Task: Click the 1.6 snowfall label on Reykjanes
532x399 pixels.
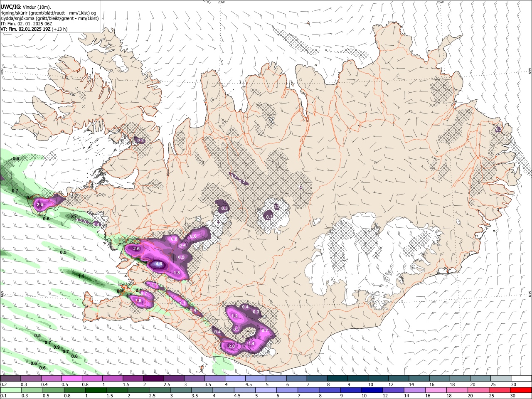Action: [138, 300]
